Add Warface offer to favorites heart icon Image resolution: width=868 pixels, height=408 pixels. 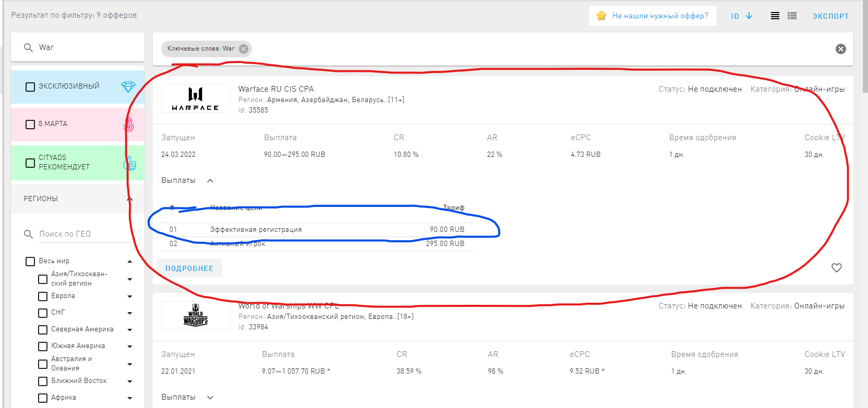836,268
